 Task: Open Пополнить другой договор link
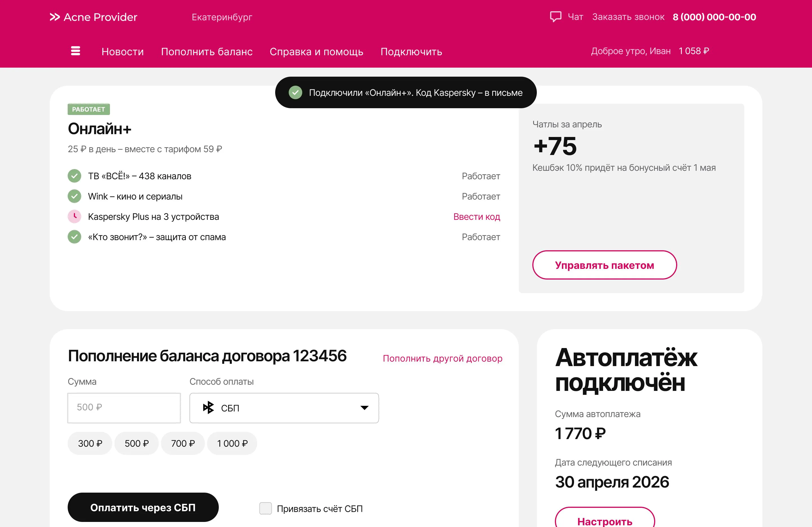[x=442, y=358]
